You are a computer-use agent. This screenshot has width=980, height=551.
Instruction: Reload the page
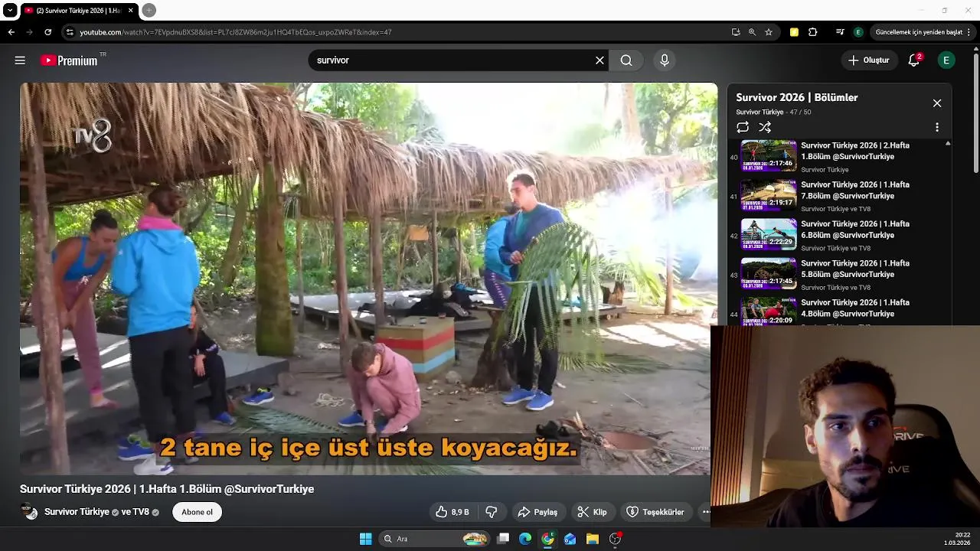[x=47, y=32]
